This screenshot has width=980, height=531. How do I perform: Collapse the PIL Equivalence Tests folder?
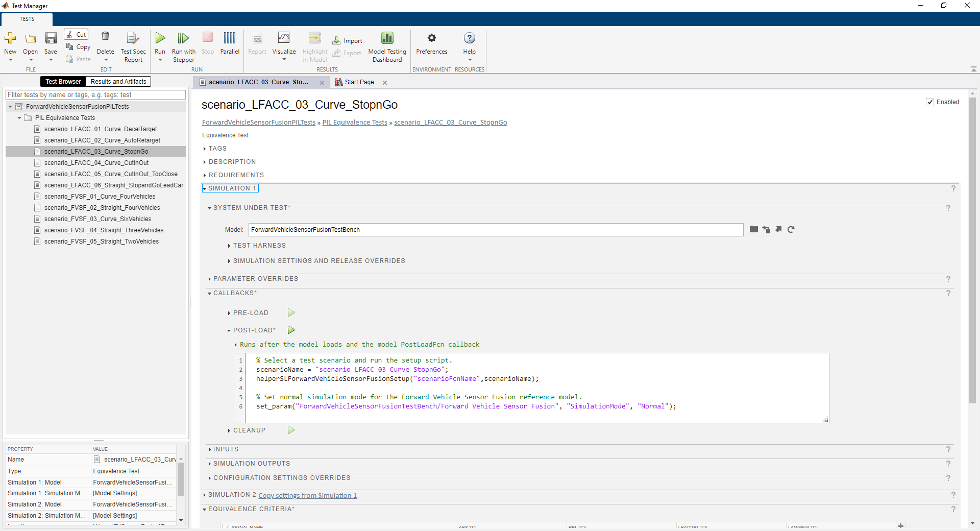19,118
